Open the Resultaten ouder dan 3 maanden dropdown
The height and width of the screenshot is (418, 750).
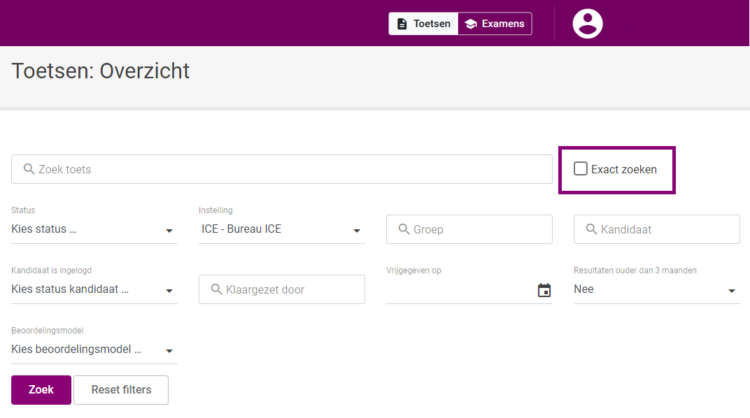657,289
